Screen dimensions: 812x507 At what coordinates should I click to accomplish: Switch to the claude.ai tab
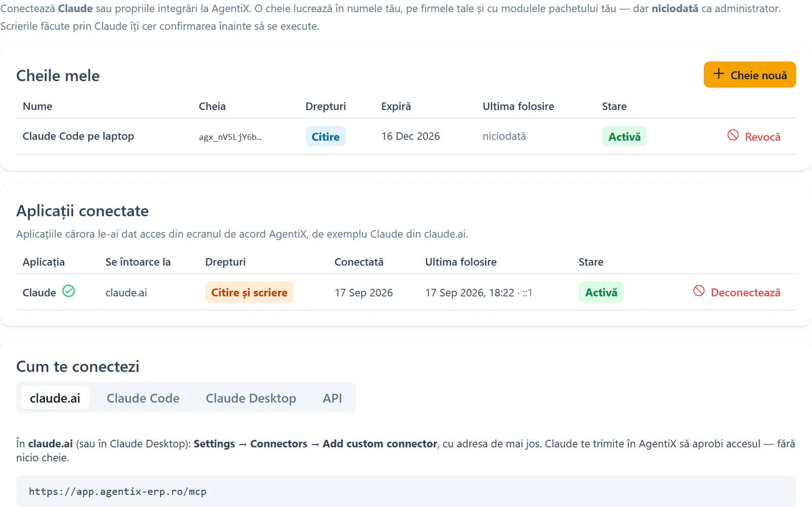pyautogui.click(x=55, y=398)
